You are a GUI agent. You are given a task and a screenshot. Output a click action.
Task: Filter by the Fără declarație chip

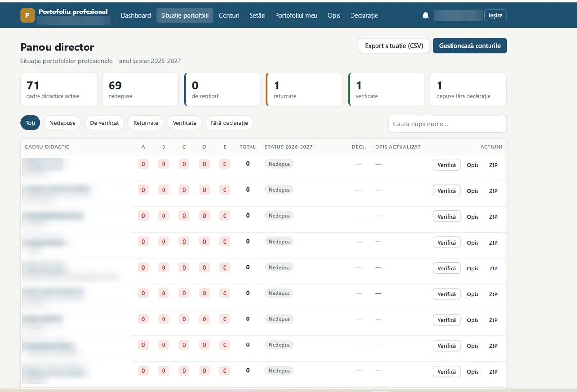(x=229, y=123)
